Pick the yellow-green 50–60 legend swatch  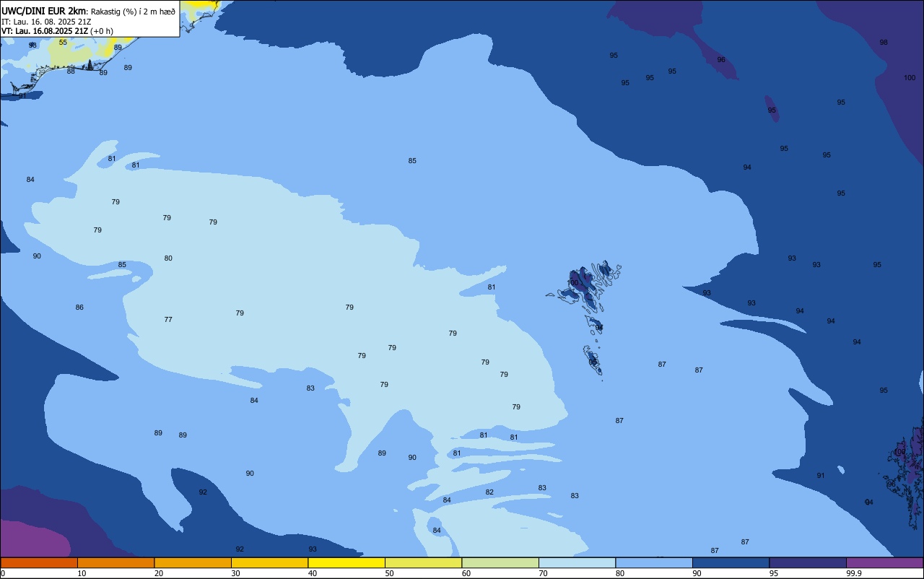(423, 562)
